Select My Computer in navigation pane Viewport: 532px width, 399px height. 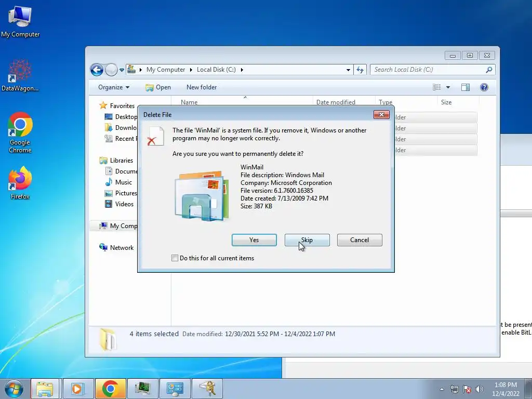click(118, 226)
